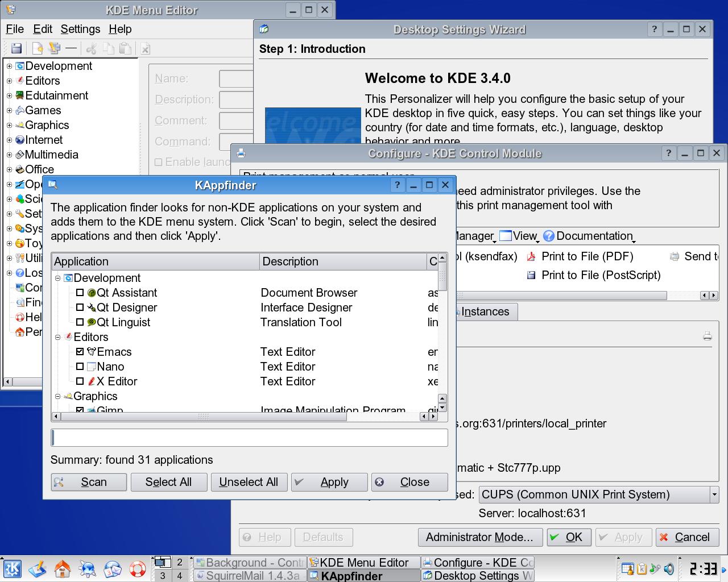The width and height of the screenshot is (728, 582).
Task: Toggle the Enable launch feedback checkbox
Action: [x=159, y=162]
